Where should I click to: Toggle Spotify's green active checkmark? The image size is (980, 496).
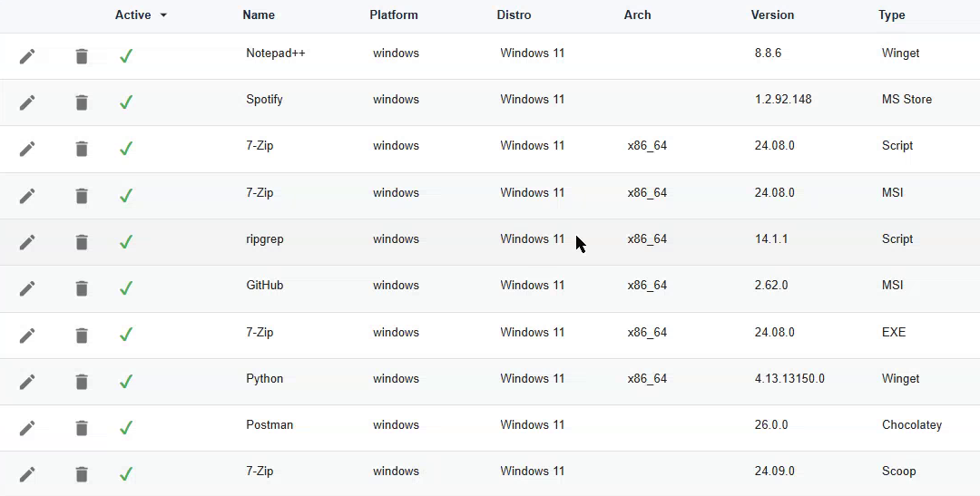click(x=126, y=102)
